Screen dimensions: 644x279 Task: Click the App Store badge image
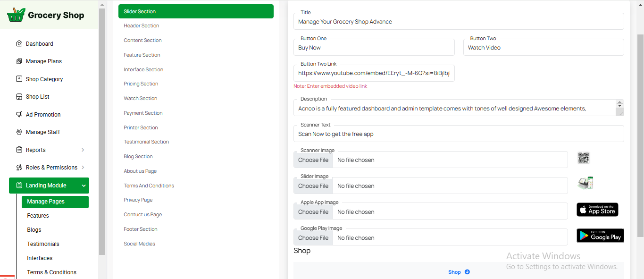(597, 210)
